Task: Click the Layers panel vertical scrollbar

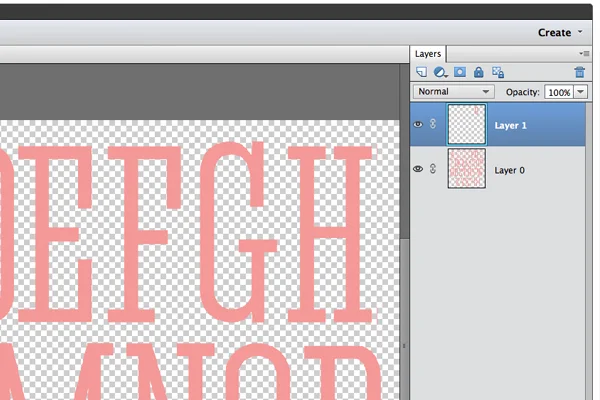Action: pyautogui.click(x=589, y=251)
